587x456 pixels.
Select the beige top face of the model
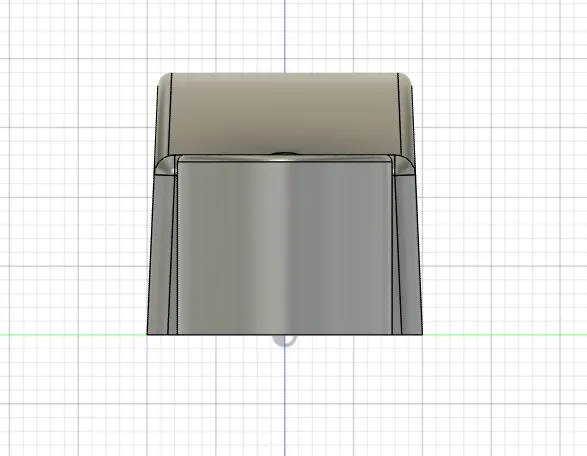click(x=285, y=114)
